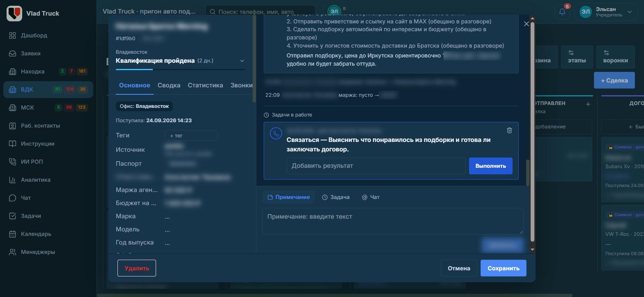Viewport: 644px width, 297px height.
Task: Click the Год выпуска field value
Action: click(167, 243)
